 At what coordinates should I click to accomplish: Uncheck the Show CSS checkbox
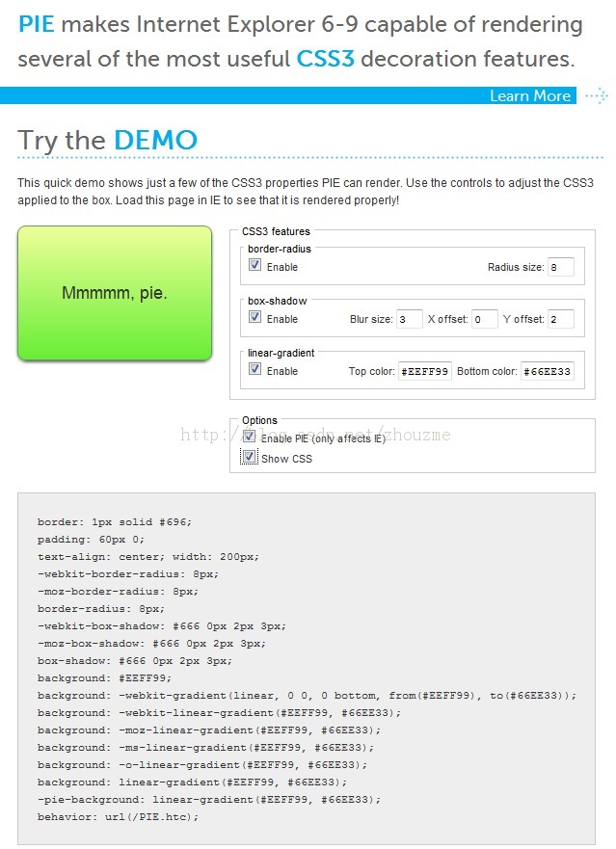point(250,457)
